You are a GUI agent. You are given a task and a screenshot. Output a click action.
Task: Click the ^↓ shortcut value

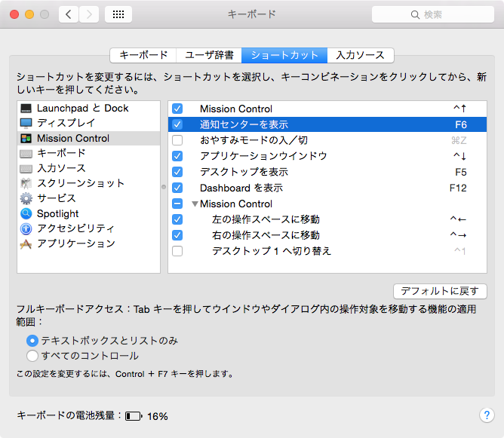pos(459,156)
